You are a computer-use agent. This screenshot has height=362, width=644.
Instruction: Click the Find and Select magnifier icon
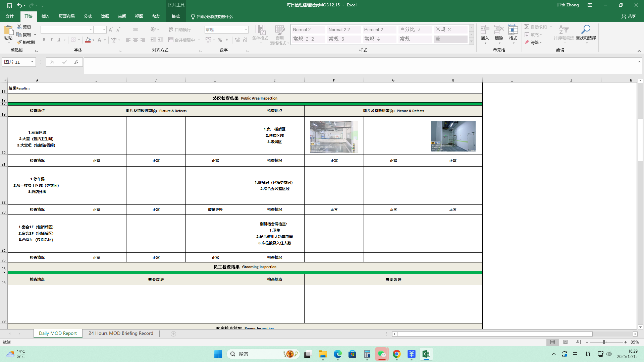(x=586, y=29)
